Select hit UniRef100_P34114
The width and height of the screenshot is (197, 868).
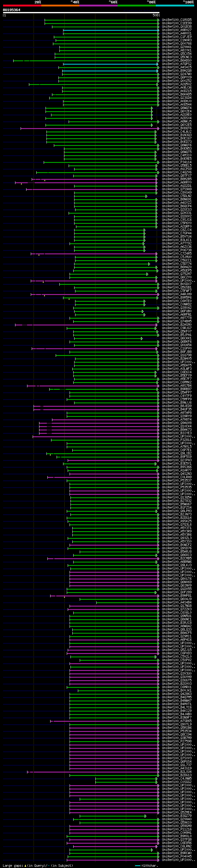click(177, 162)
